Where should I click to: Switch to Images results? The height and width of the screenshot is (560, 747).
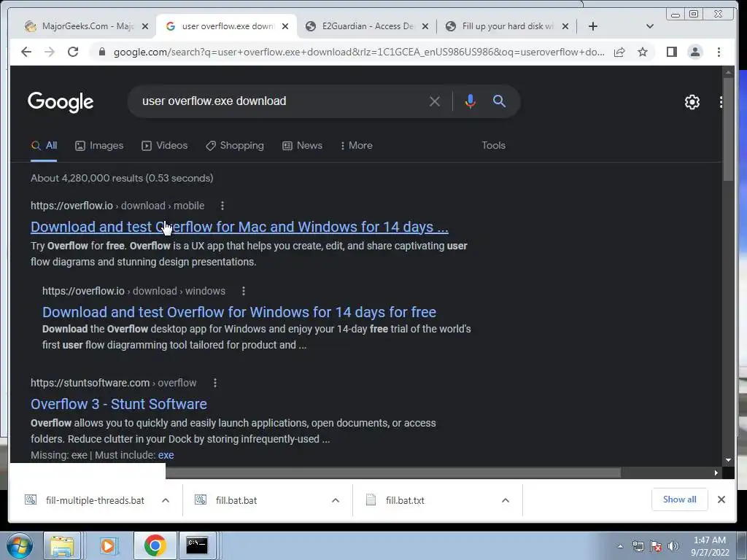(x=99, y=146)
